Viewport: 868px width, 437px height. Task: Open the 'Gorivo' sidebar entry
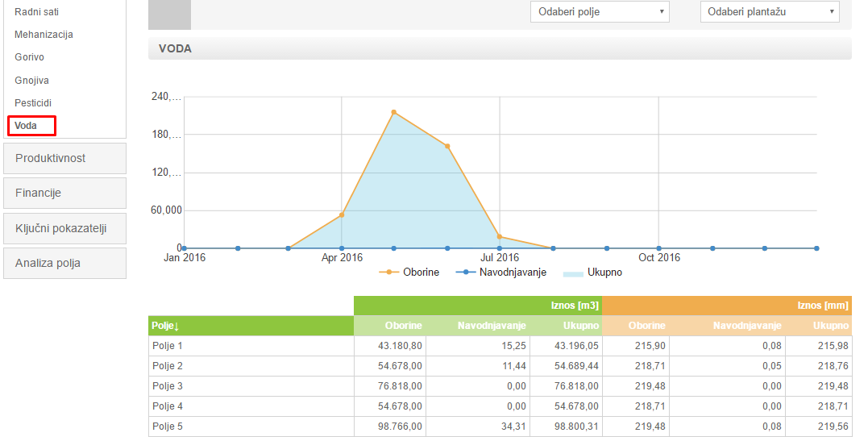pyautogui.click(x=29, y=57)
